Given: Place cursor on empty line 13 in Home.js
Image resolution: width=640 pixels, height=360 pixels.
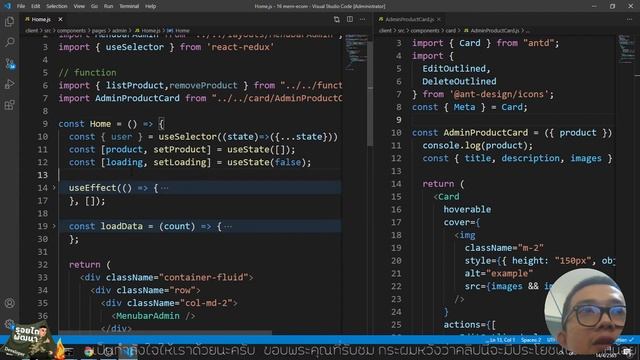Looking at the screenshot, I should [x=200, y=175].
